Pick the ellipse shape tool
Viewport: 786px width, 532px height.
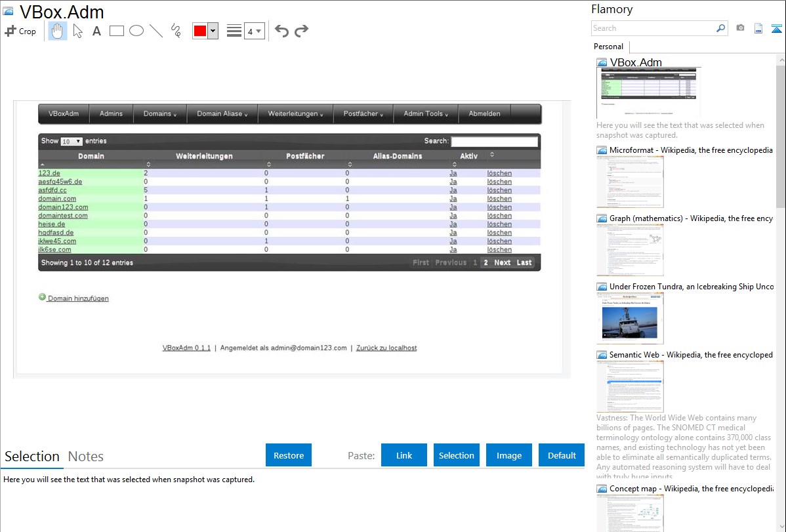click(136, 31)
